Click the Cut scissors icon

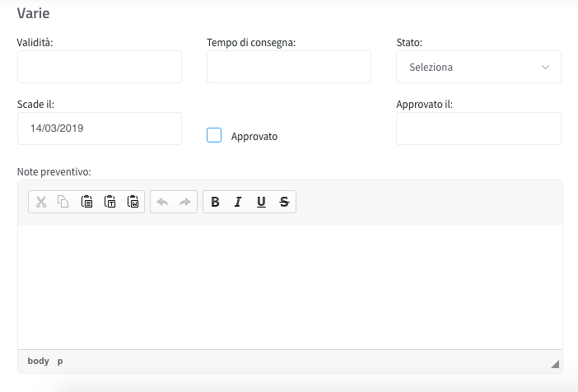[41, 202]
